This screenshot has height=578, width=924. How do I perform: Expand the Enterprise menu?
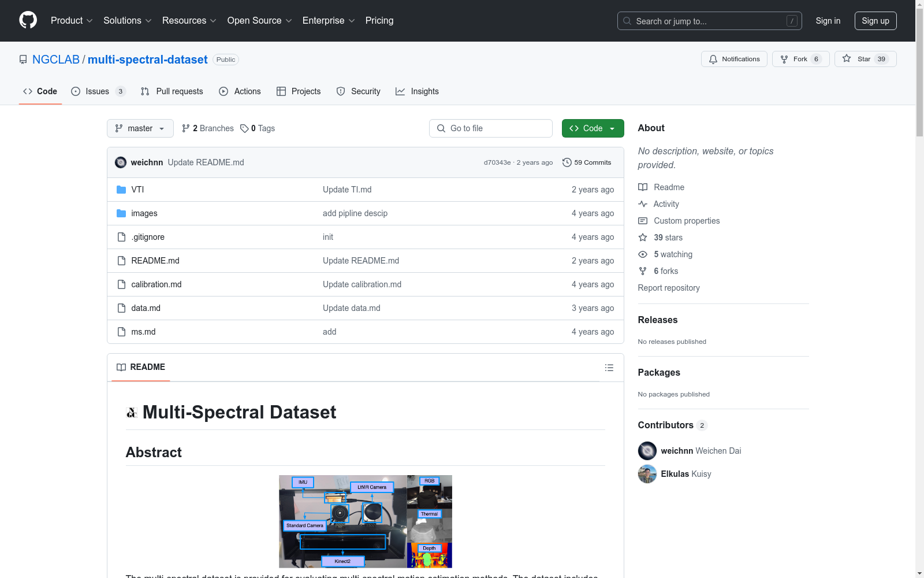coord(329,20)
